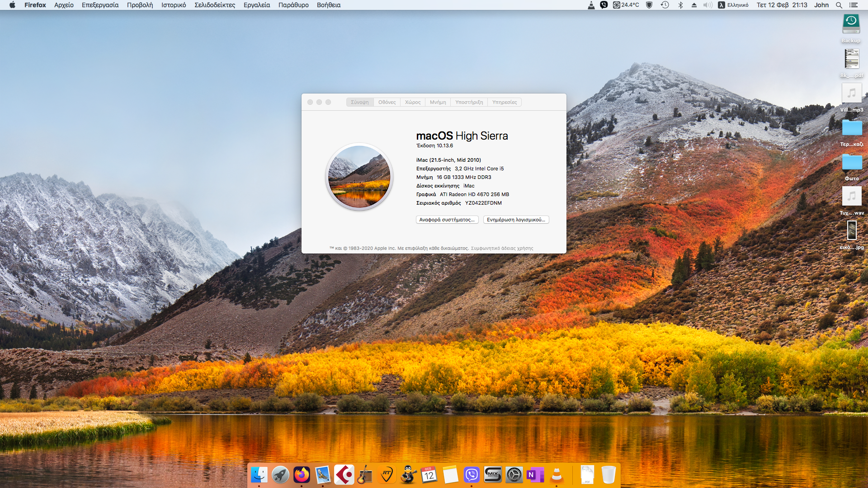Open Notification Center list icon
The image size is (868, 488).
(x=854, y=5)
